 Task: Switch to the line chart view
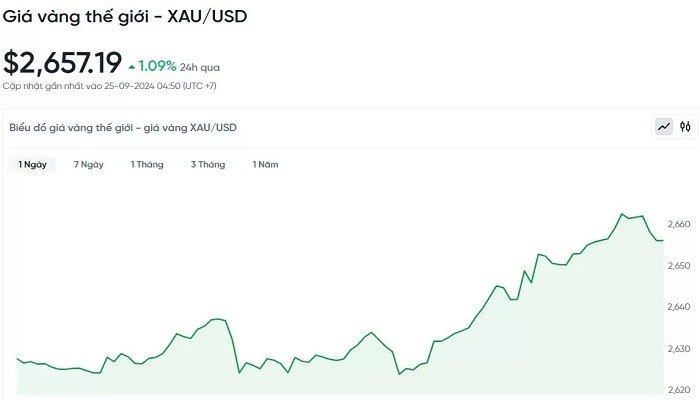point(664,127)
